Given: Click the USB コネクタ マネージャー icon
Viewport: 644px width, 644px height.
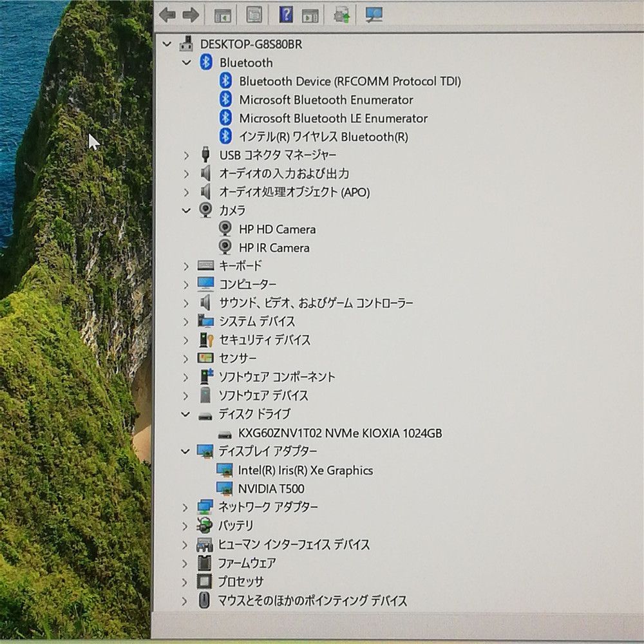Looking at the screenshot, I should 205,155.
